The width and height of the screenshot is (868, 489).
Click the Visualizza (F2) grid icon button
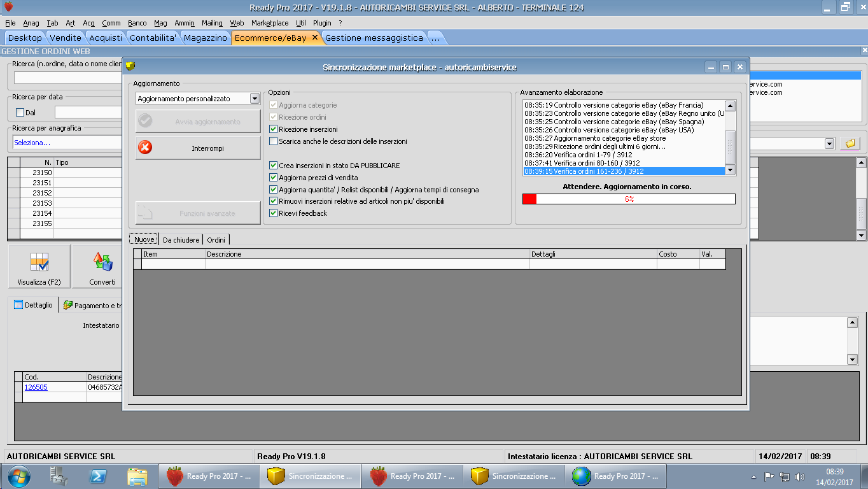pos(40,266)
